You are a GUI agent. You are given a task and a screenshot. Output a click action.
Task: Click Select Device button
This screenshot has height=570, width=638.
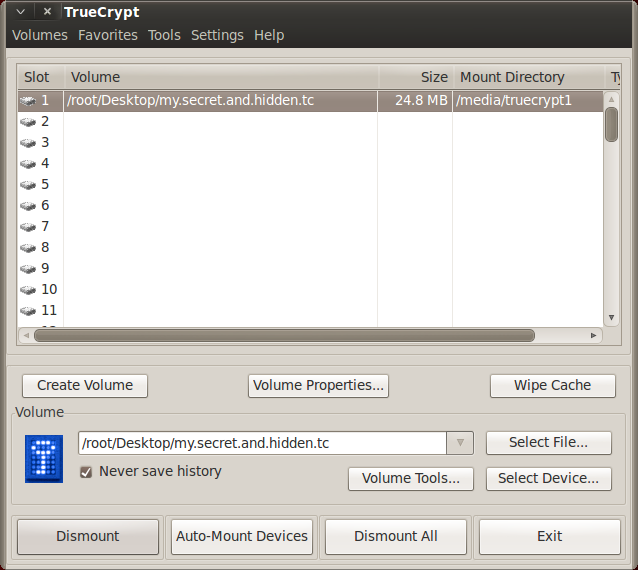point(548,478)
